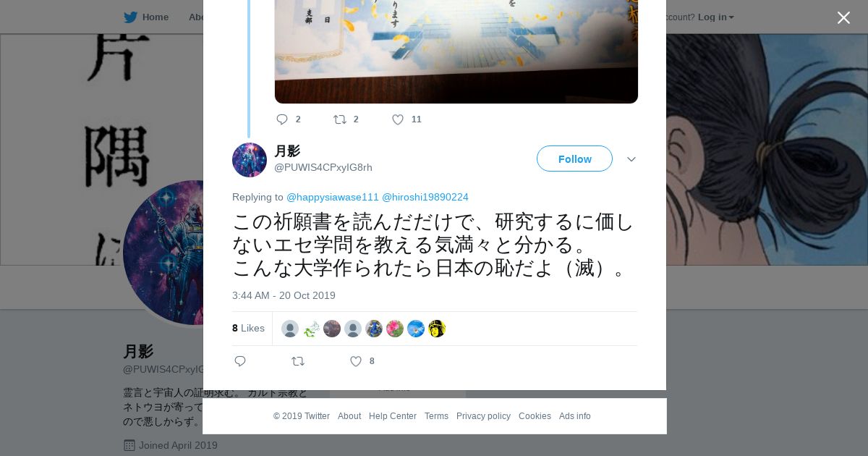Click the yellow-black avatar among likers
This screenshot has width=868, height=456.
437,329
